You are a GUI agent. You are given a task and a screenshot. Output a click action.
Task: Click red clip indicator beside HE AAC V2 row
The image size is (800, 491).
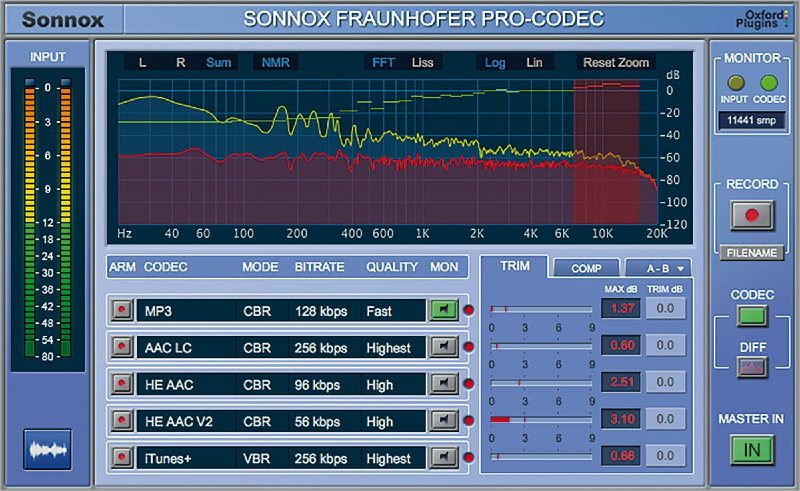pyautogui.click(x=468, y=421)
